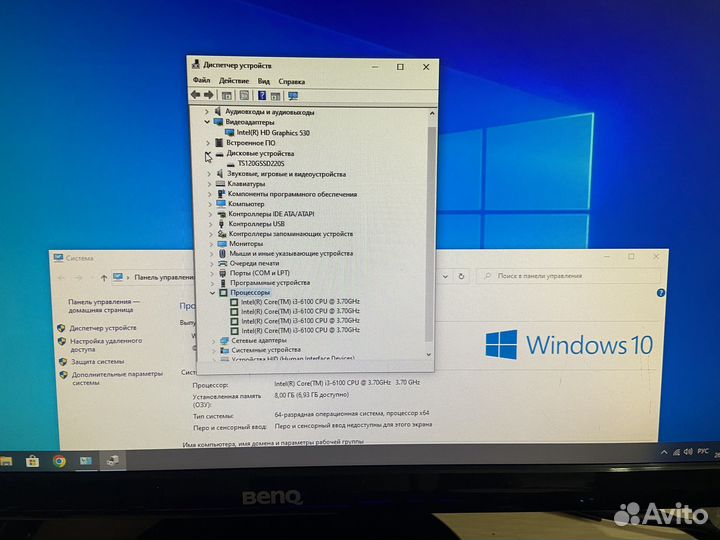Click the Мониторы category icon

pos(222,244)
